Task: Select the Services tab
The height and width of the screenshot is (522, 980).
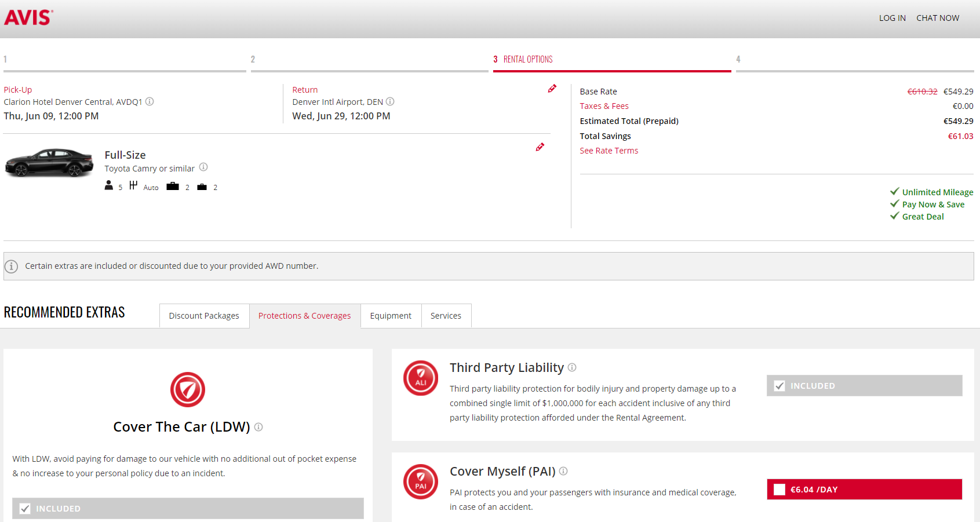Action: 446,316
